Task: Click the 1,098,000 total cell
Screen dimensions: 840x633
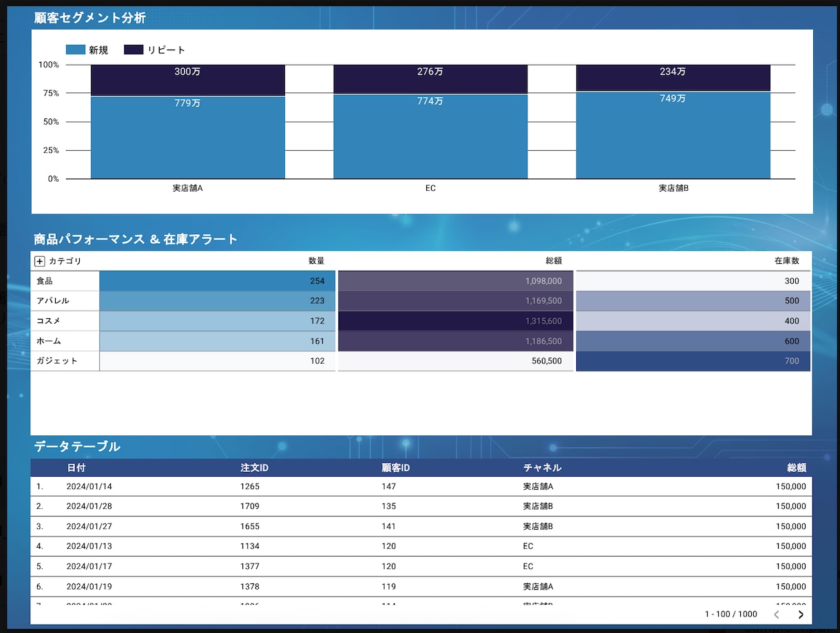Action: pos(456,281)
